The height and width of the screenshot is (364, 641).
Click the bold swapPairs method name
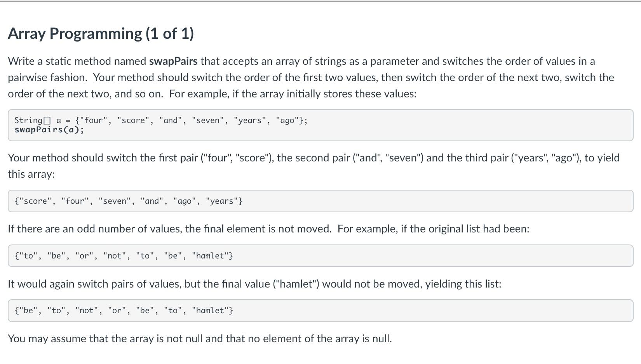173,61
